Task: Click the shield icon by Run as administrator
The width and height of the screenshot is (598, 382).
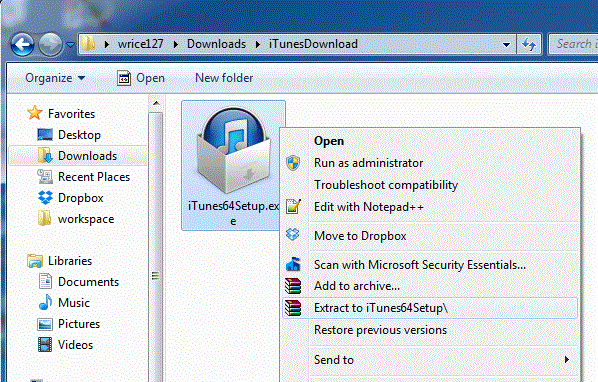Action: point(293,163)
